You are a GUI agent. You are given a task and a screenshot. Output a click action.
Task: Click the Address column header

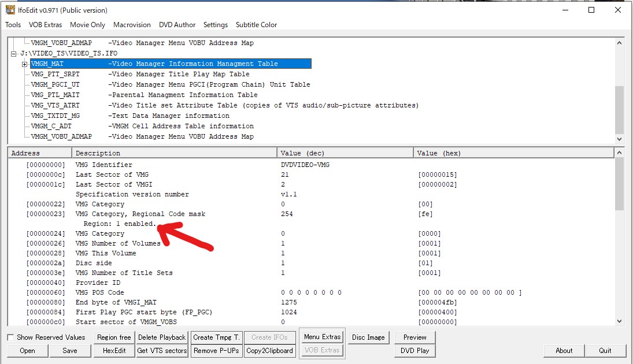pyautogui.click(x=39, y=153)
